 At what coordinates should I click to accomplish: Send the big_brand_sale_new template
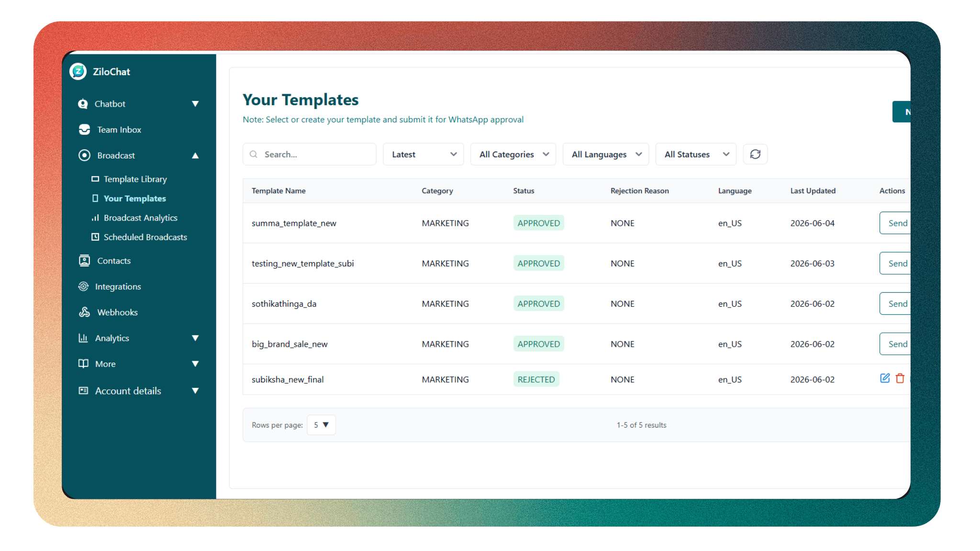tap(895, 344)
